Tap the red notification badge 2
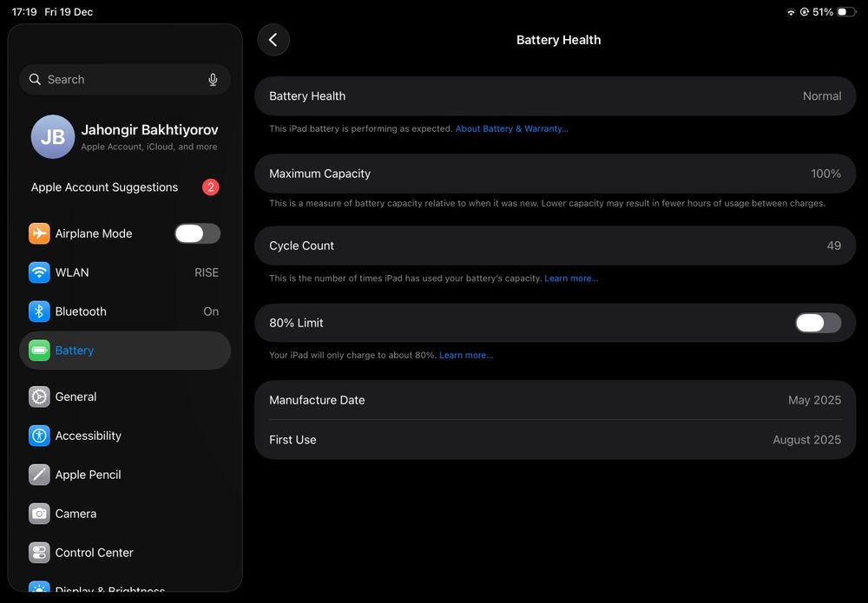The height and width of the screenshot is (603, 868). [x=210, y=187]
